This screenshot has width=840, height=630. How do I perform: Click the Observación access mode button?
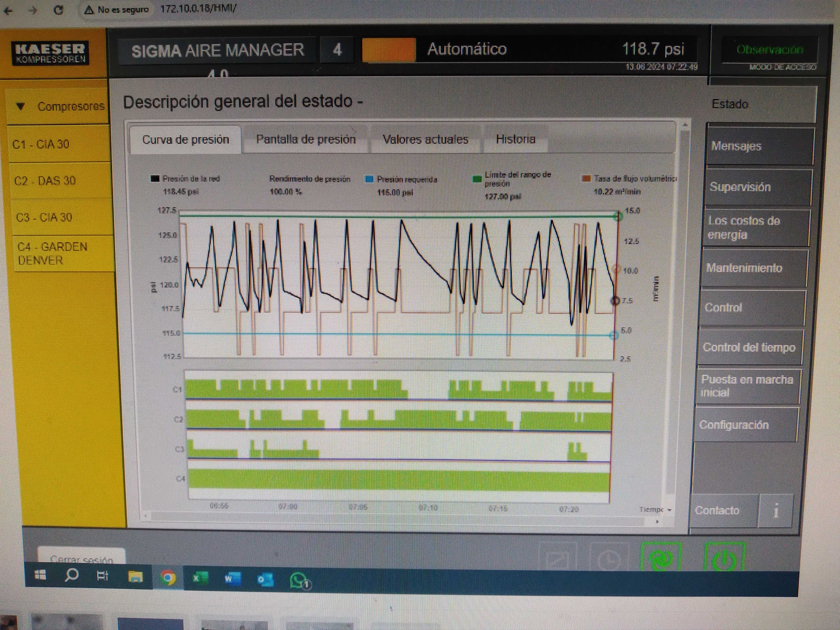[770, 50]
